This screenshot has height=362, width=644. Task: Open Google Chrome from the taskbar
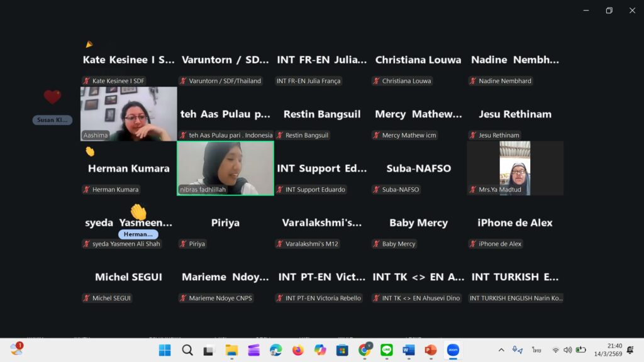click(x=365, y=350)
